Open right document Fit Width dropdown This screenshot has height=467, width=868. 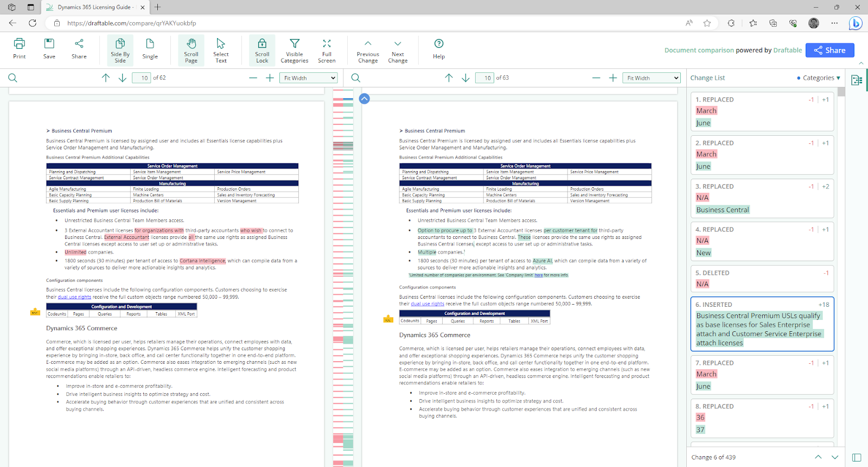coord(652,78)
